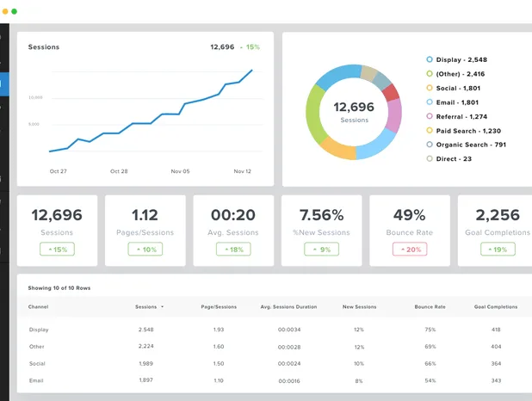Click the Paid Search - 1,230 legend label

coord(468,131)
